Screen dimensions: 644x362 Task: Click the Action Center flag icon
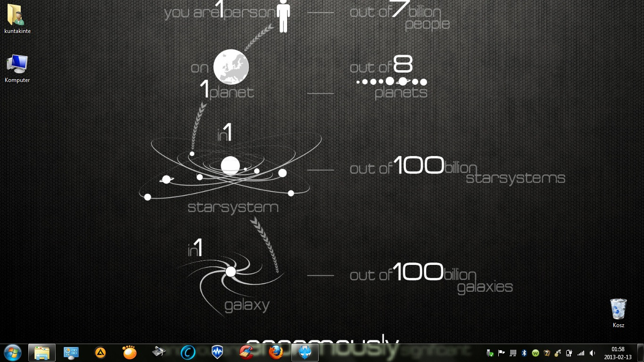tap(501, 353)
